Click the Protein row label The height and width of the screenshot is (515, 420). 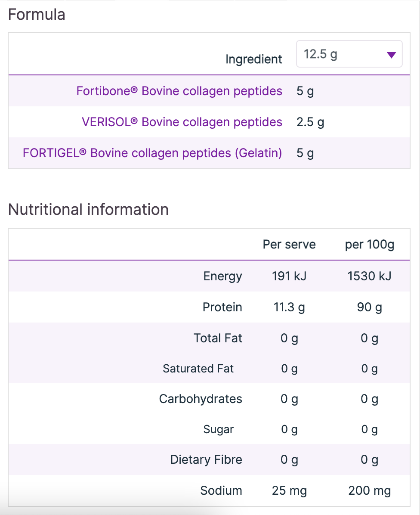coord(222,307)
